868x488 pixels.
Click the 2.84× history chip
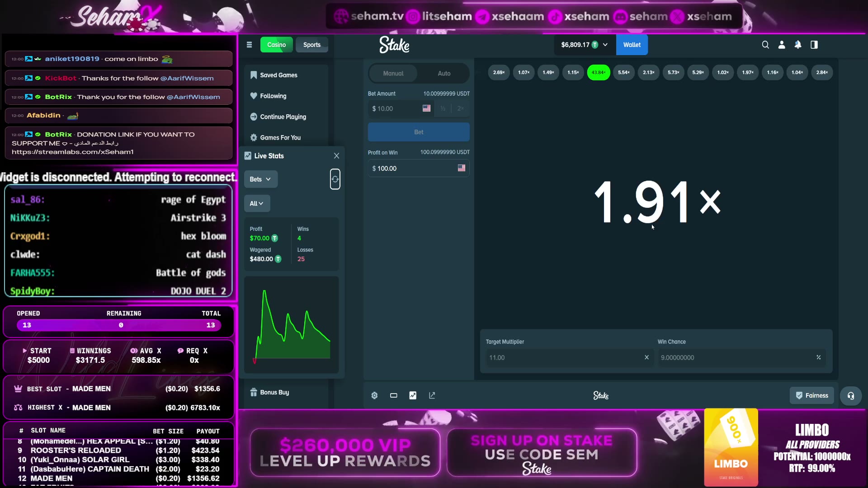click(x=822, y=72)
